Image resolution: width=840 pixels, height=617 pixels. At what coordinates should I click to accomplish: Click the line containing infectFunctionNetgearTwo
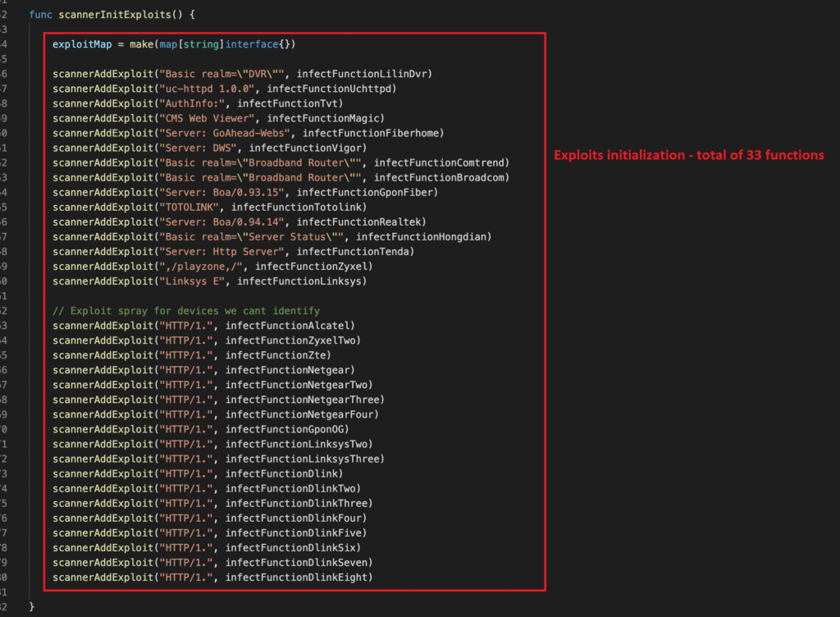(212, 385)
